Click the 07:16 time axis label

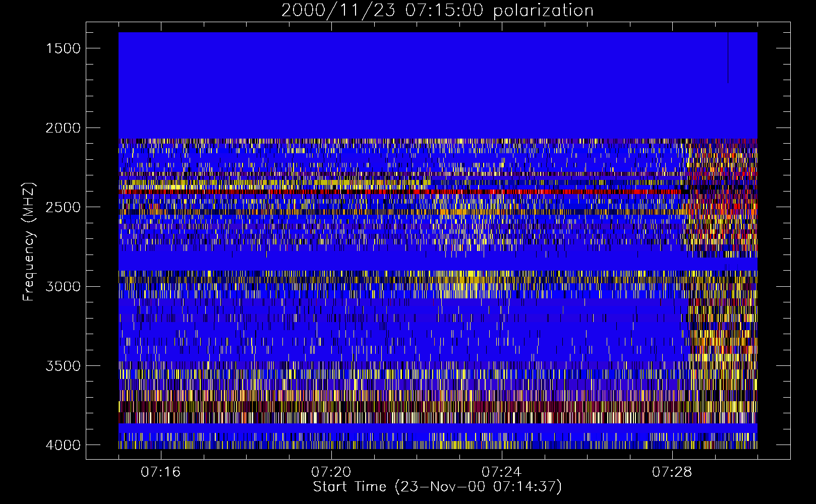161,472
